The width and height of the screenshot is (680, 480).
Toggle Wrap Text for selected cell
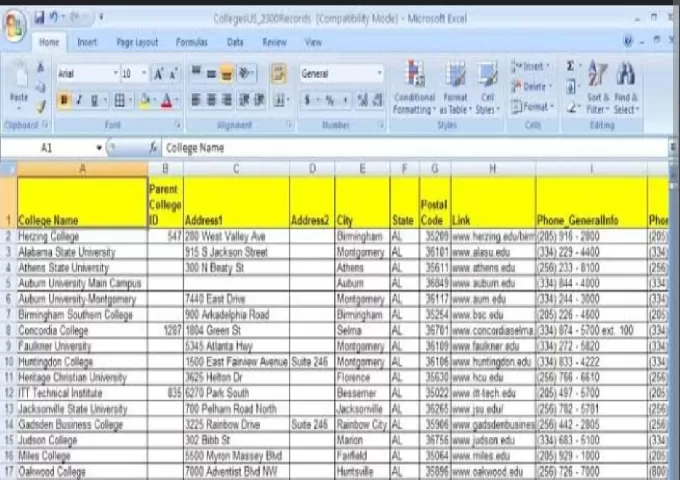click(279, 74)
